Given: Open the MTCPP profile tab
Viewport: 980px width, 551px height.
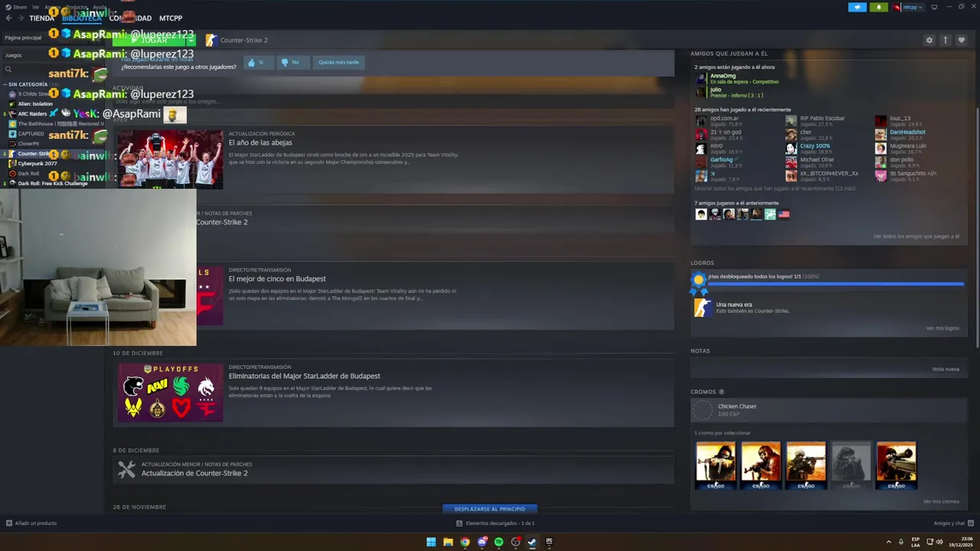Looking at the screenshot, I should pyautogui.click(x=171, y=18).
